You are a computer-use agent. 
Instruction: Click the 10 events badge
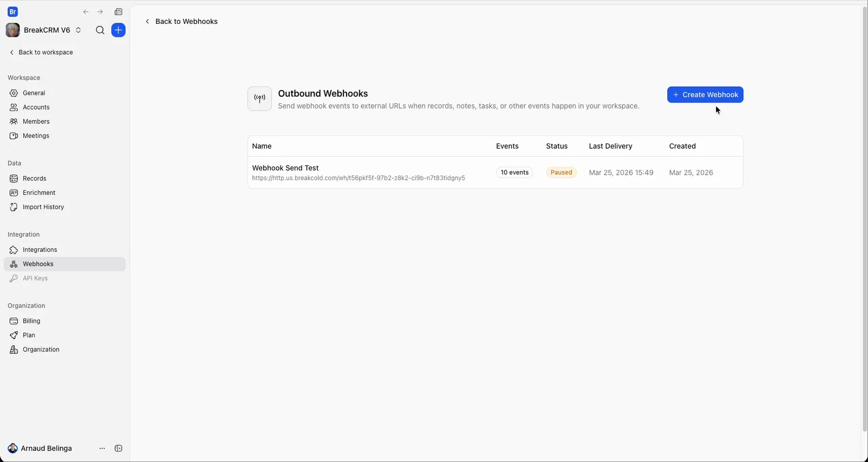[514, 173]
